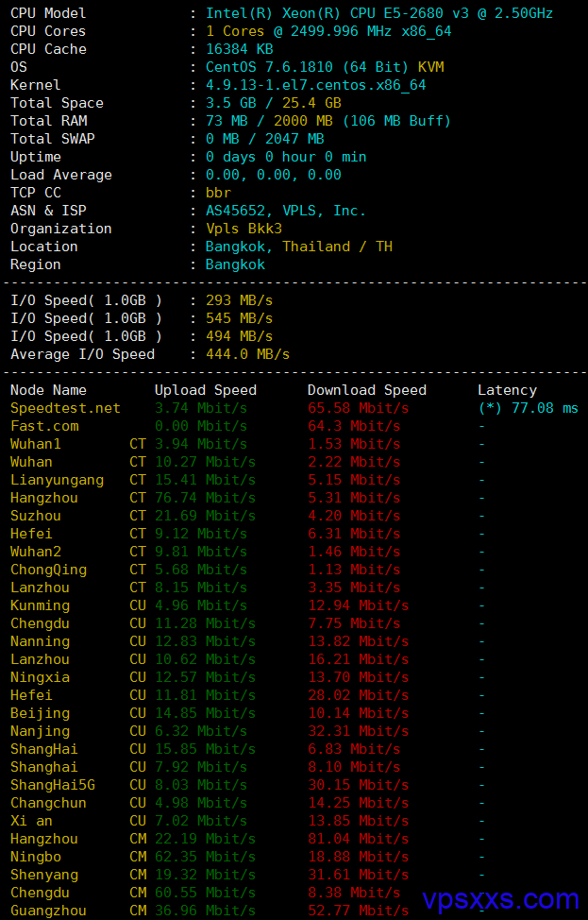This screenshot has height=920, width=588.
Task: Click the CPU Model value text
Action: [378, 13]
